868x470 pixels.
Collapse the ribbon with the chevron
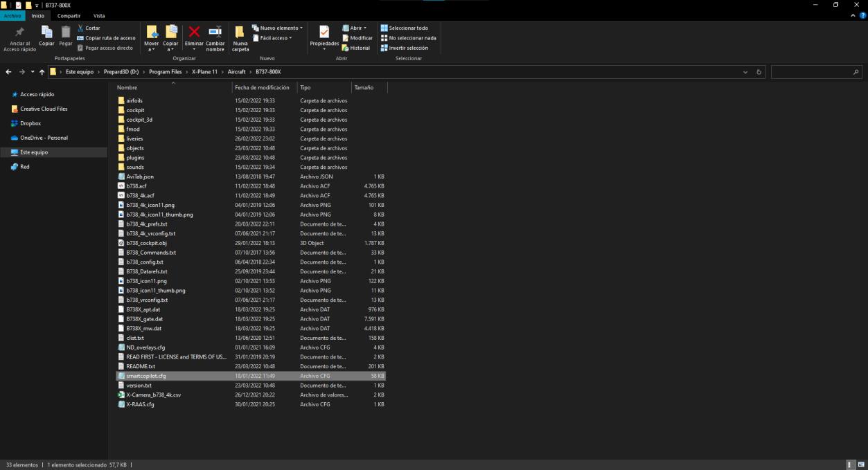coord(851,16)
